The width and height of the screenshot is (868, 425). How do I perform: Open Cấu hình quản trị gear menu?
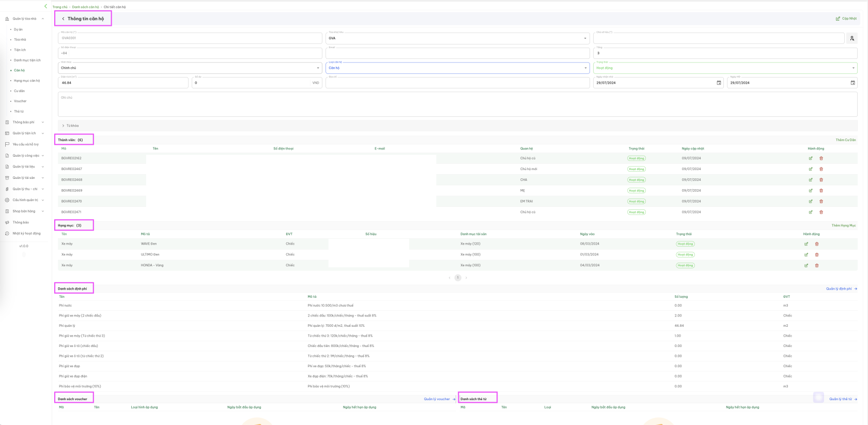pos(24,200)
